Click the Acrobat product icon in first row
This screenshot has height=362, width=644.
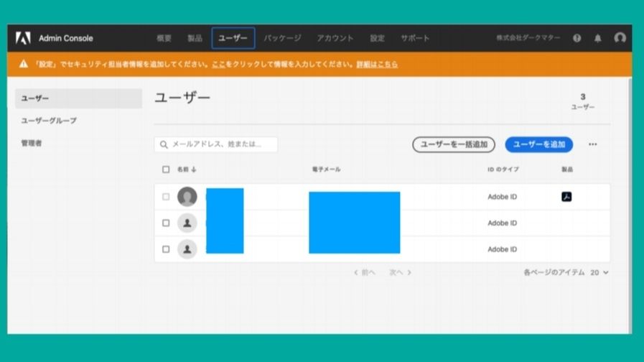566,197
